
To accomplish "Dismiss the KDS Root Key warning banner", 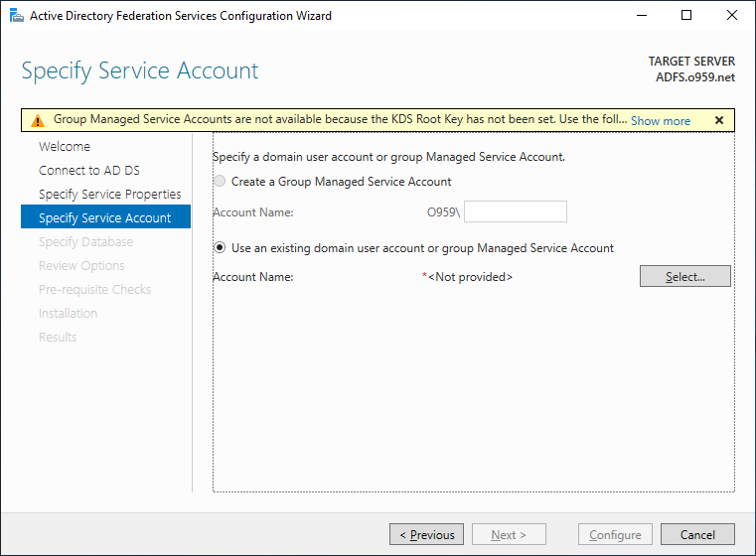I will pyautogui.click(x=719, y=120).
